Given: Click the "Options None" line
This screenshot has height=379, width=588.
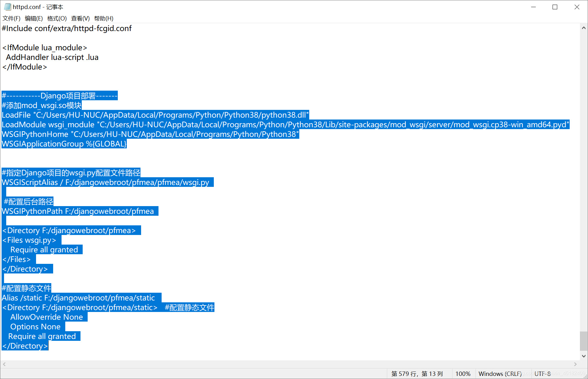Looking at the screenshot, I should [35, 327].
